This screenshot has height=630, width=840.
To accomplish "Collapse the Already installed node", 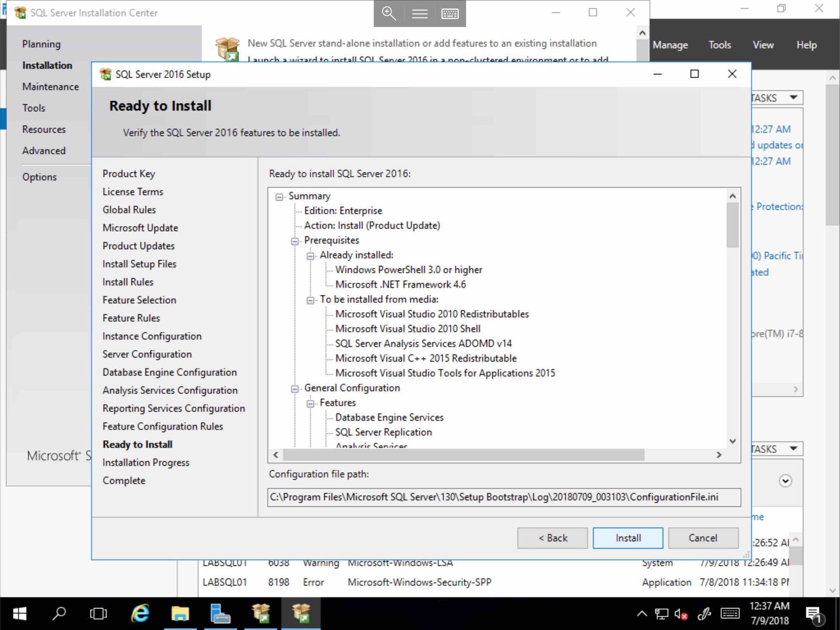I will click(310, 256).
